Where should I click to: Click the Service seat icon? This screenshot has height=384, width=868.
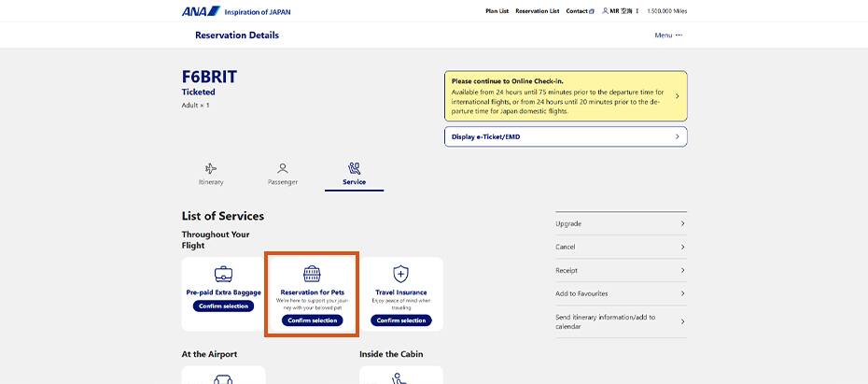pos(354,168)
